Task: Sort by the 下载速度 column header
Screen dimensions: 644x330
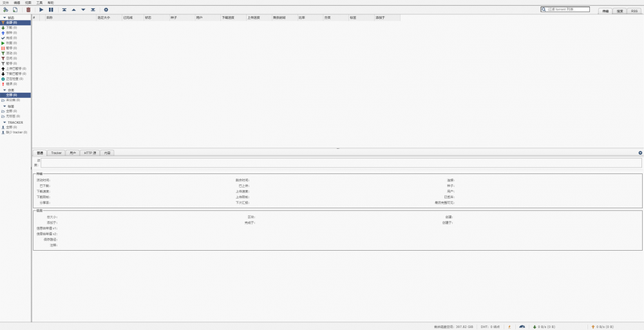Action: click(233, 17)
